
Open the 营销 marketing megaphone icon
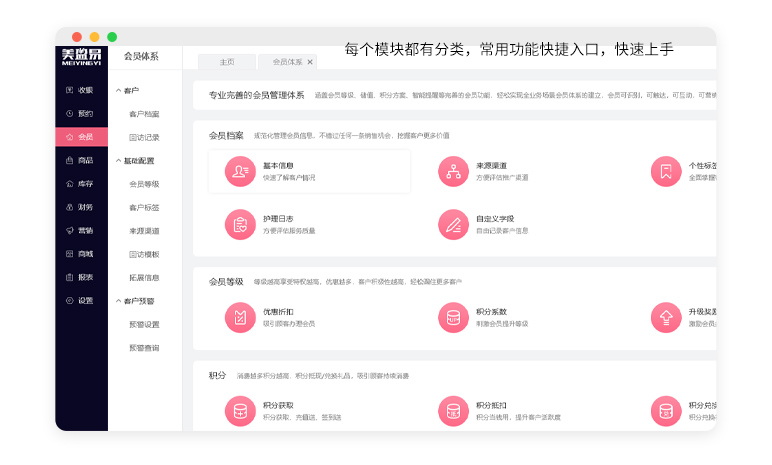point(69,231)
